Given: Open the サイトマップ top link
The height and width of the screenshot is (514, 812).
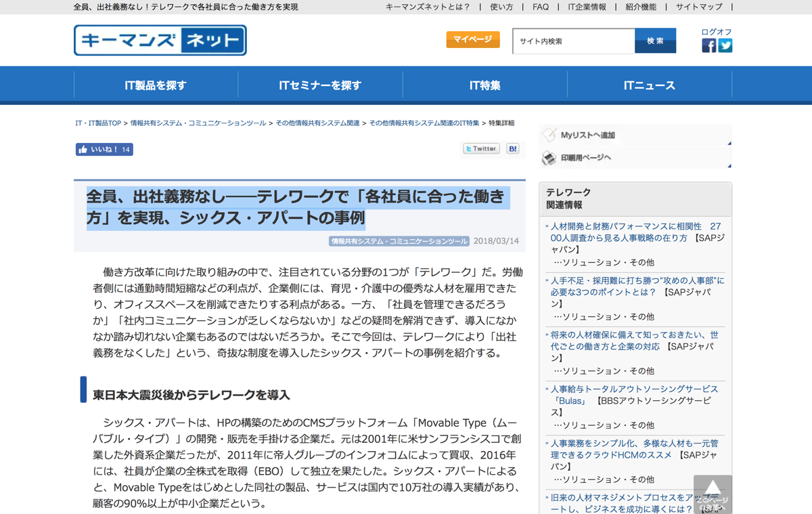Looking at the screenshot, I should (699, 7).
